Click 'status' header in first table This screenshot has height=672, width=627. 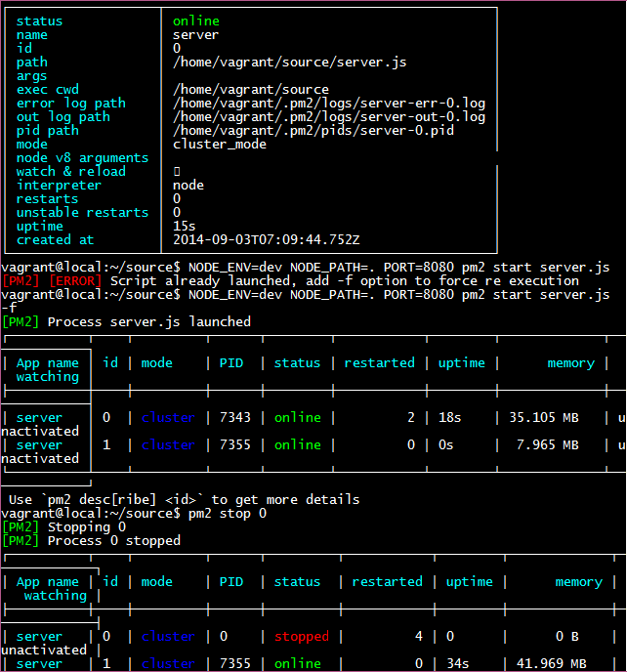tap(297, 363)
